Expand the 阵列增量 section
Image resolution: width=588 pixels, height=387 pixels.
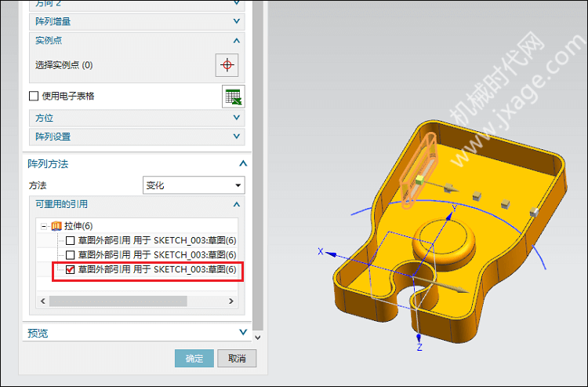(x=137, y=21)
